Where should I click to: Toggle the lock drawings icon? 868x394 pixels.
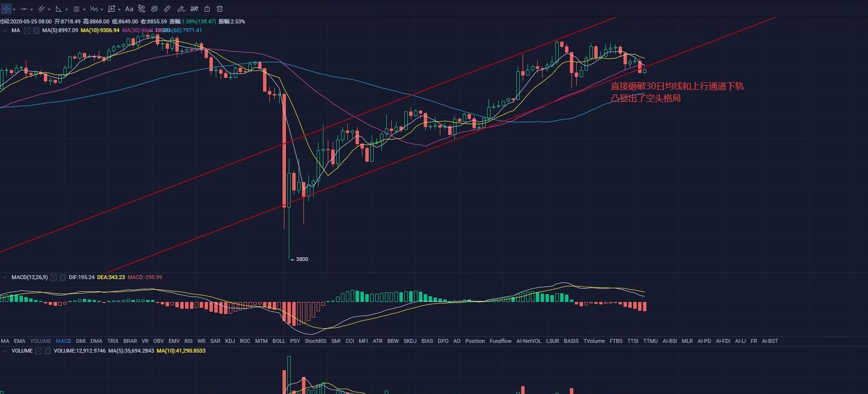click(207, 9)
